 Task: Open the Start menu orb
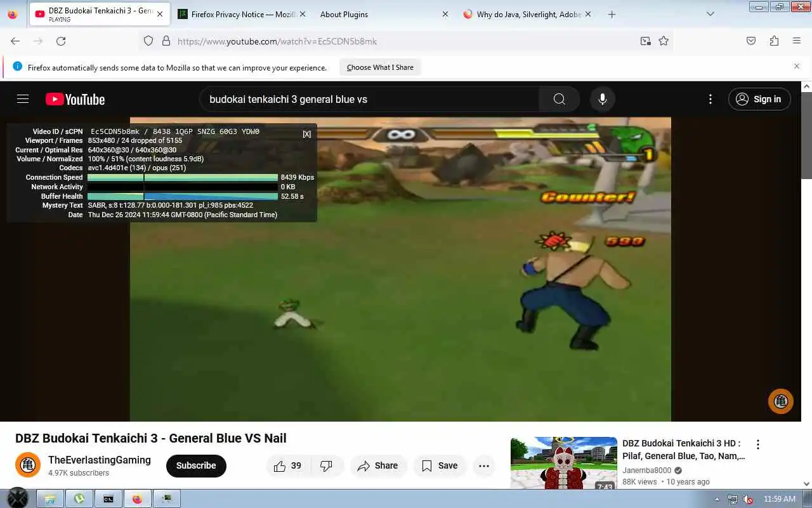click(17, 498)
